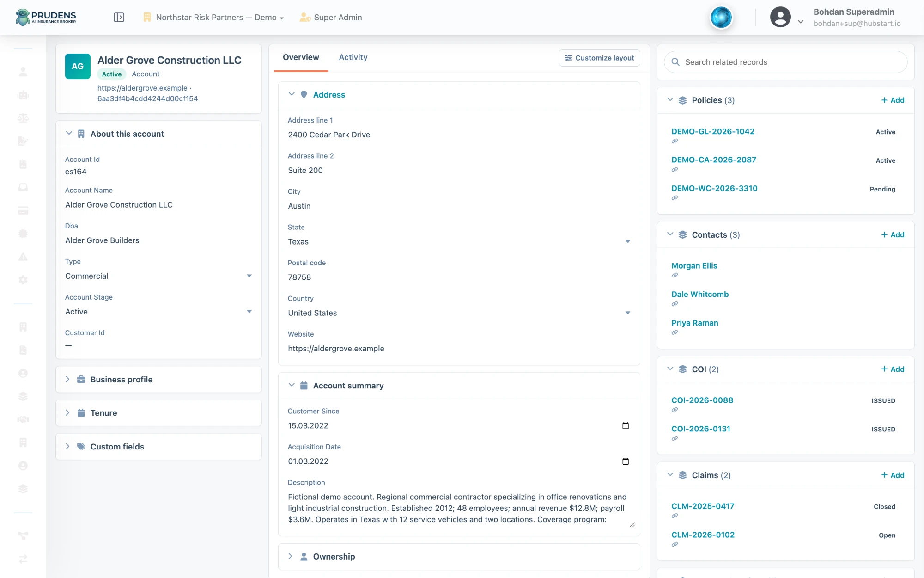Open the calendar picker for Acquisition Date
Screen dimensions: 924x578
[626, 461]
